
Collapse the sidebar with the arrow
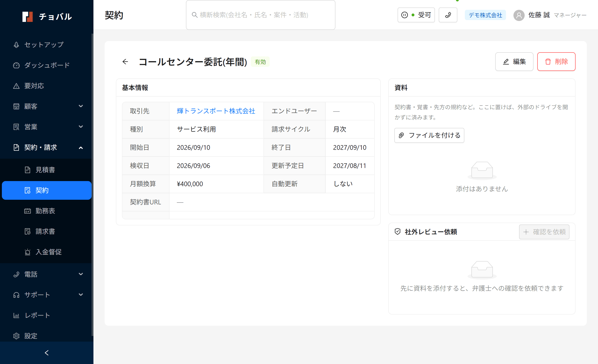click(x=46, y=353)
